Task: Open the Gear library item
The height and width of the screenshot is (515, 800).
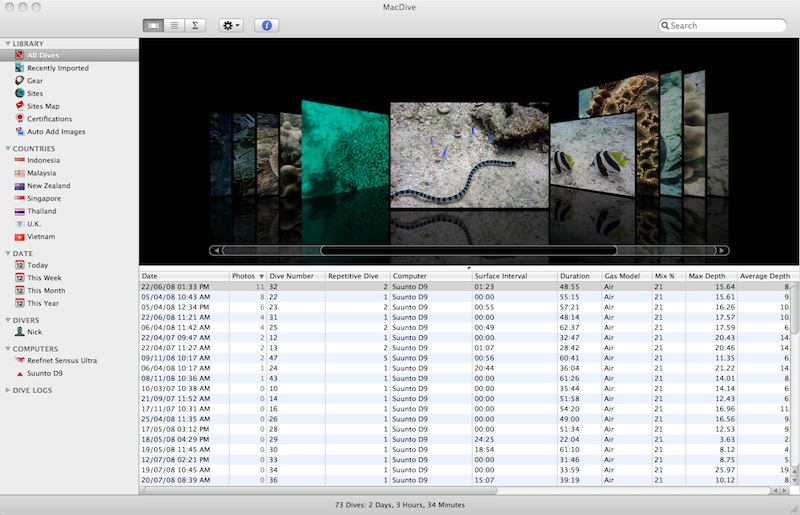Action: [x=34, y=81]
